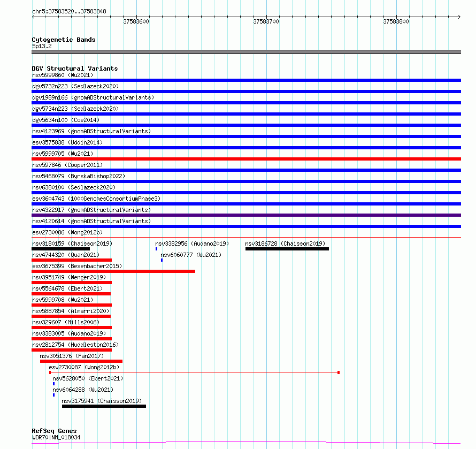Viewport: 476px width, 449px height.
Task: Click the DGV Structural Variants track title
Action: pyautogui.click(x=75, y=69)
